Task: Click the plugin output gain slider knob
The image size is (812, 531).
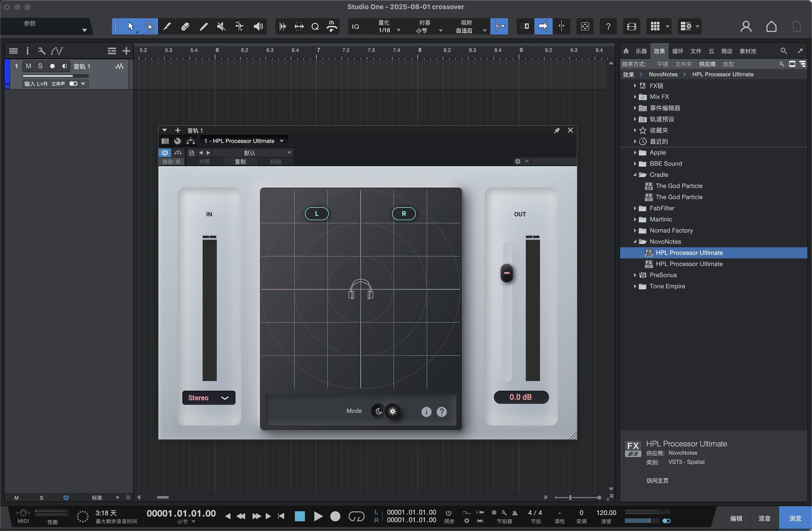Action: [507, 273]
